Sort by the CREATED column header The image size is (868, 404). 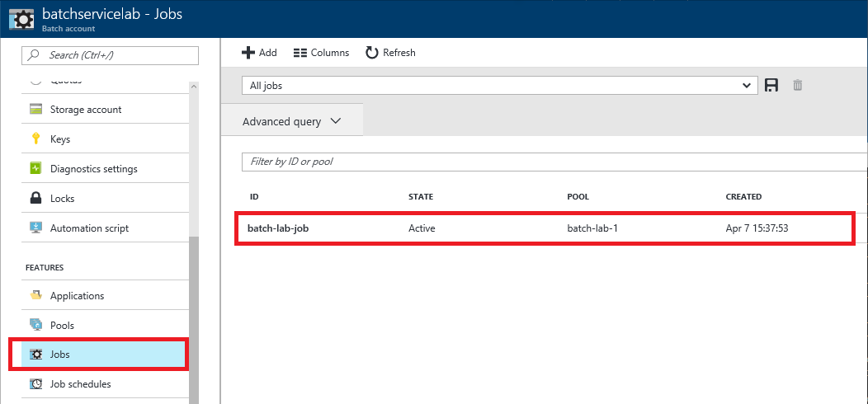pyautogui.click(x=743, y=196)
